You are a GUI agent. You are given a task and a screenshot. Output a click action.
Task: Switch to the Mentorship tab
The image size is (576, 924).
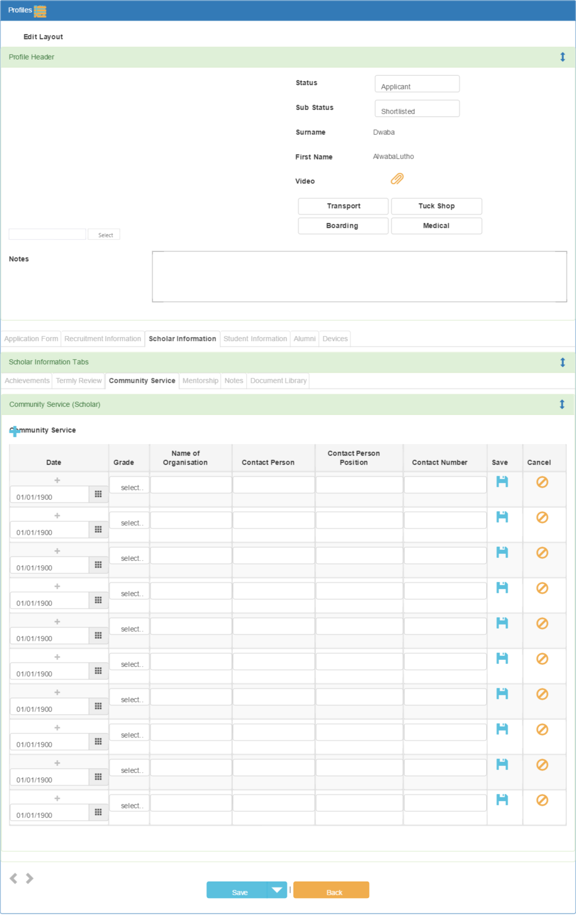[200, 381]
